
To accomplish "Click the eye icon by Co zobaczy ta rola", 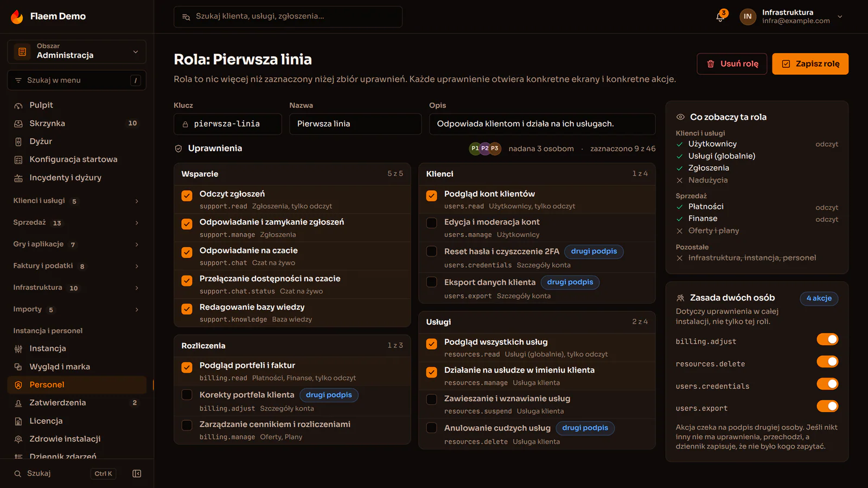I will [x=680, y=117].
